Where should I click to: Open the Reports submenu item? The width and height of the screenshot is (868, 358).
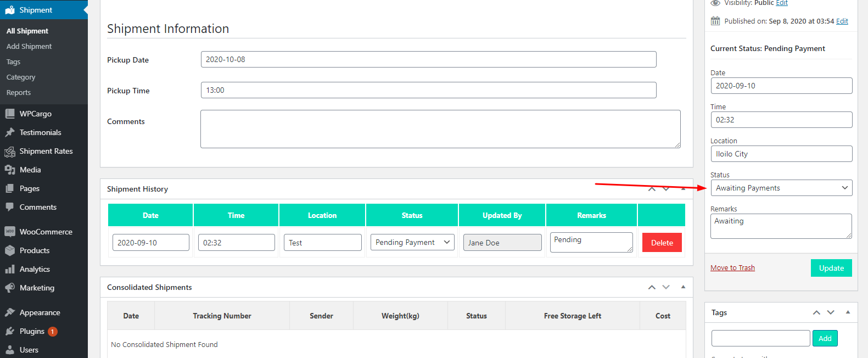pos(19,93)
